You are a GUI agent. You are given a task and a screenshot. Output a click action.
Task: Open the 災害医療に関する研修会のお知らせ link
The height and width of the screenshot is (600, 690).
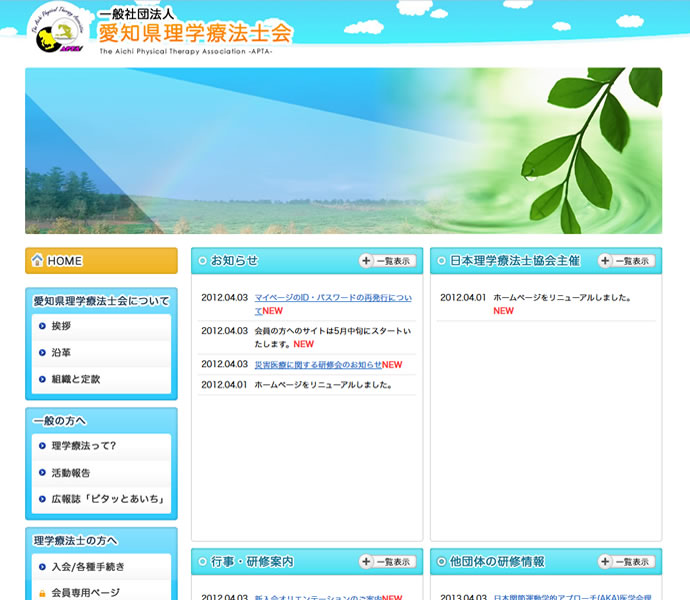[x=318, y=364]
